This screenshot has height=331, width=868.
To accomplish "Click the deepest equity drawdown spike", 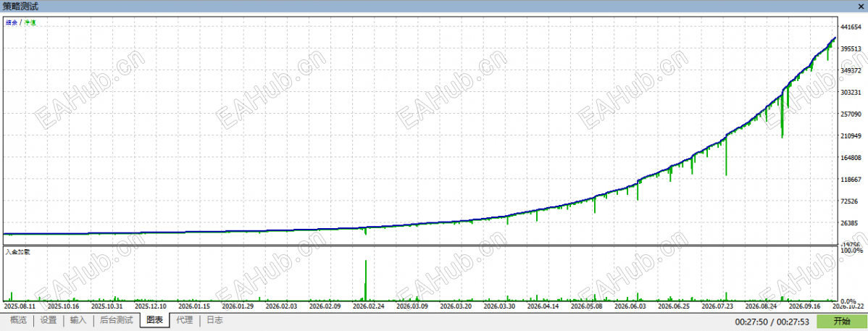I will [x=783, y=115].
